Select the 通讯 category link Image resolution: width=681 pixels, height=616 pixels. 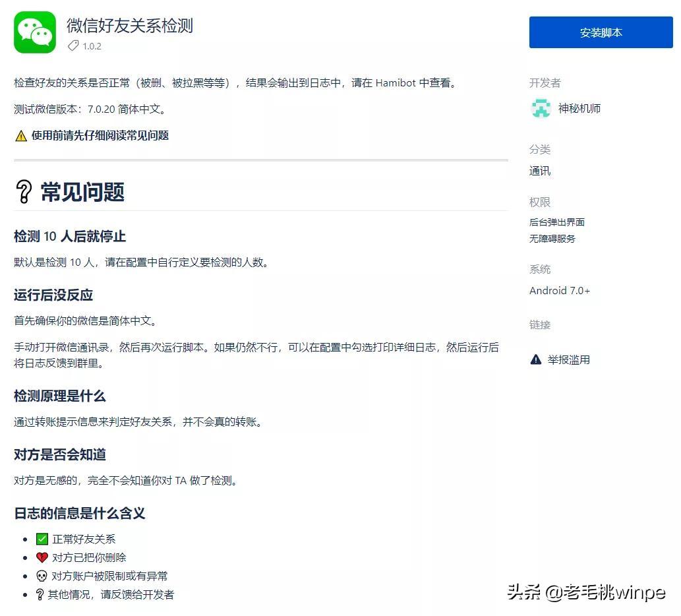(539, 170)
